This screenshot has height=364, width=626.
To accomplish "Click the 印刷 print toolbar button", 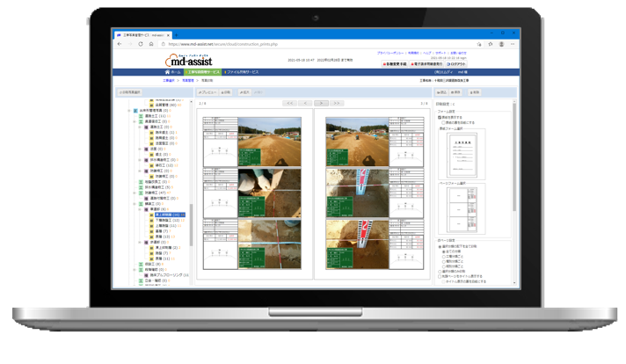I will pos(225,91).
